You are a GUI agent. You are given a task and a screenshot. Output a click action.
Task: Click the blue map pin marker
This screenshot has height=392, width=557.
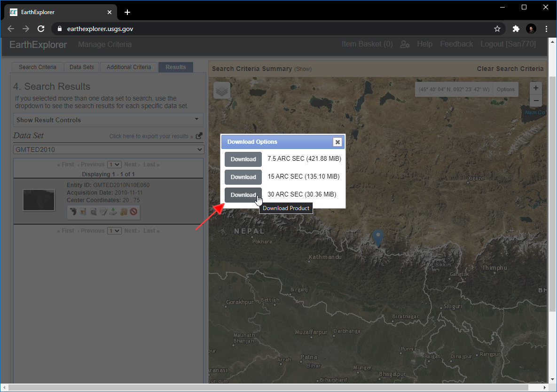378,238
